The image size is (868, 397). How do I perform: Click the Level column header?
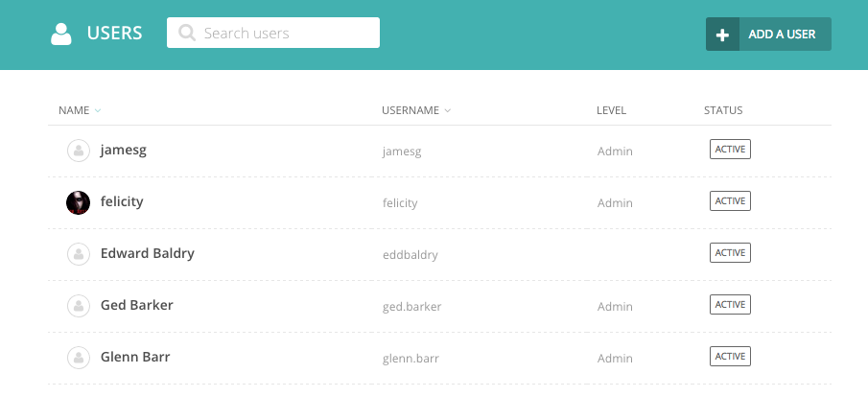pos(611,110)
